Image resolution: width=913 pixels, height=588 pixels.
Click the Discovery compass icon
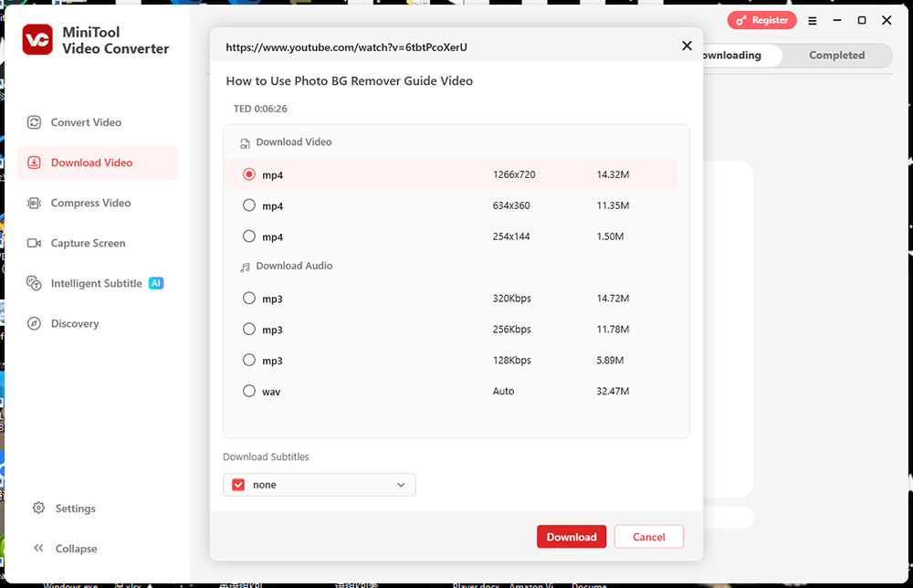point(35,324)
